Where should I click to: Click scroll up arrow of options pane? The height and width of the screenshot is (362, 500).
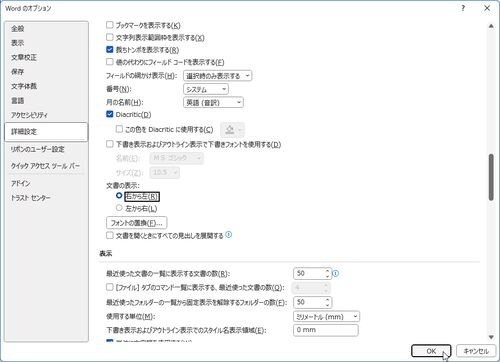[491, 26]
